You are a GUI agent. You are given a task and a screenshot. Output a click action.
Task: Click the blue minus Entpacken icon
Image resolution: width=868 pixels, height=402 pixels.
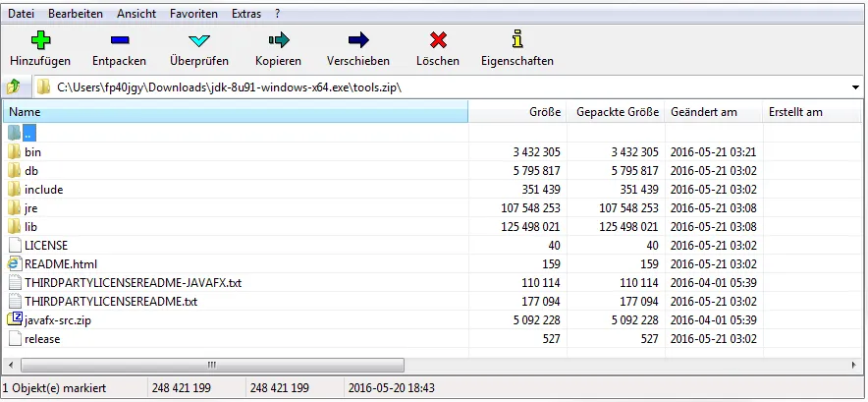[119, 40]
